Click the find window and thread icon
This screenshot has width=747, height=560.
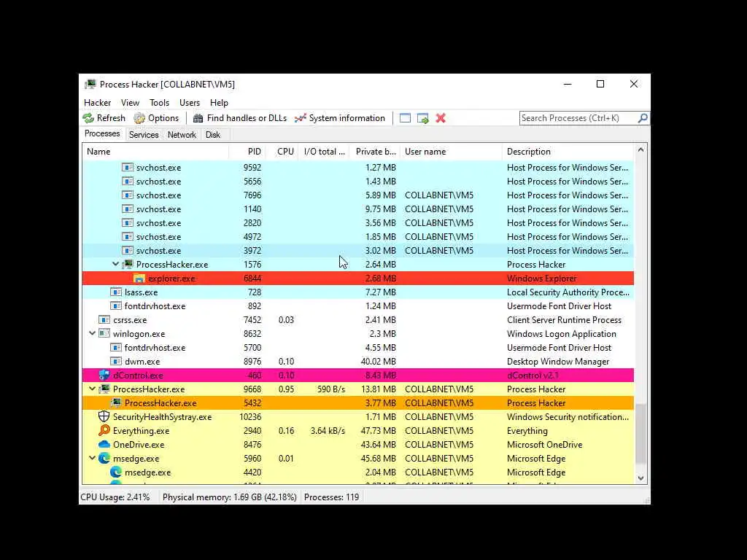[x=422, y=118]
